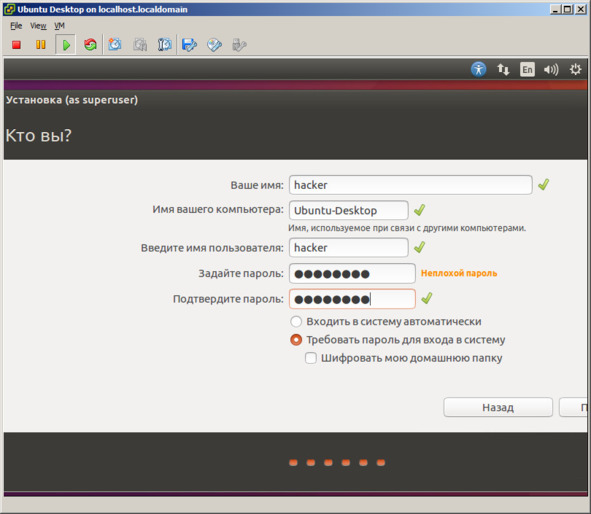Open the accessibility menu in the top panel
The height and width of the screenshot is (514, 591).
click(x=478, y=69)
